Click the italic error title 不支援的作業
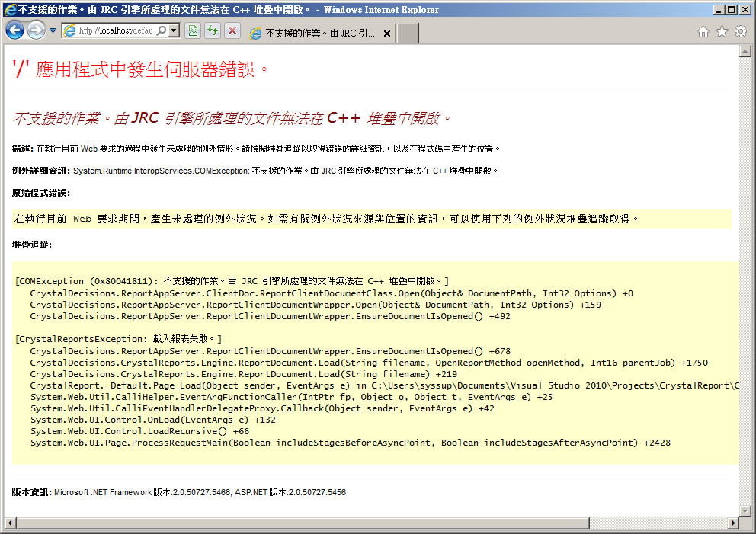Screen dimensions: 756x534 232,118
